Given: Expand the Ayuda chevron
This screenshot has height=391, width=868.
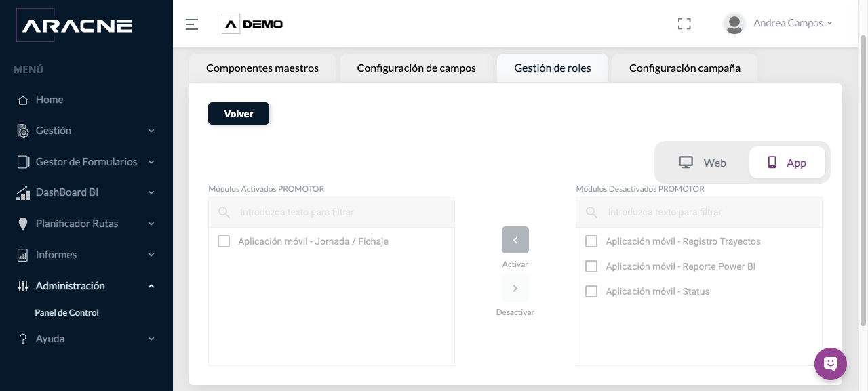Looking at the screenshot, I should tap(151, 338).
